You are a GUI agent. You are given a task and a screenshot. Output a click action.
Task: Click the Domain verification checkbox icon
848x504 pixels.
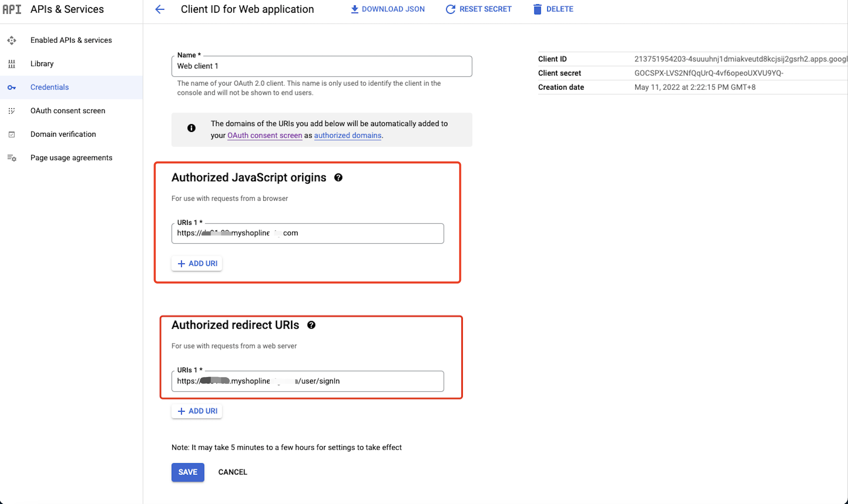coord(12,134)
